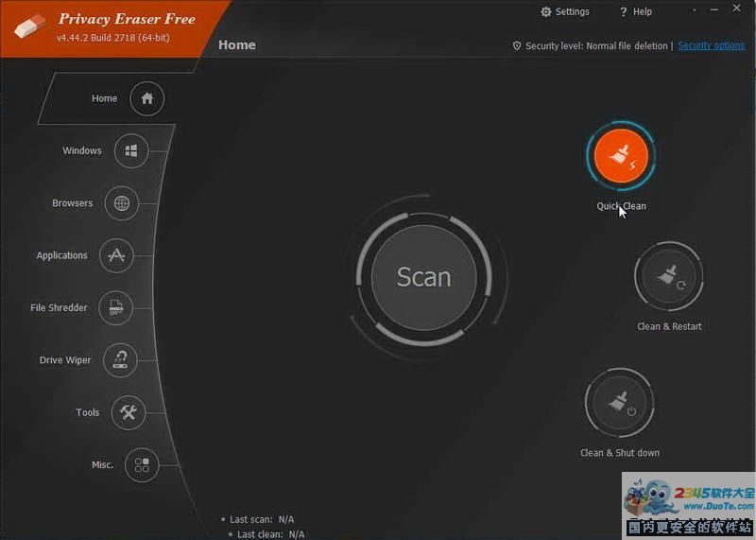This screenshot has width=756, height=540.
Task: Click the Settings text label
Action: (573, 11)
